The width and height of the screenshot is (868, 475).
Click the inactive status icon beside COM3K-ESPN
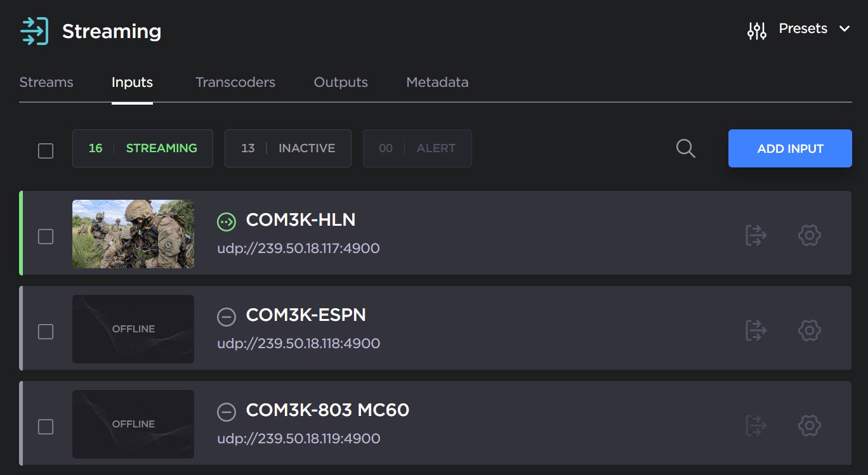227,316
